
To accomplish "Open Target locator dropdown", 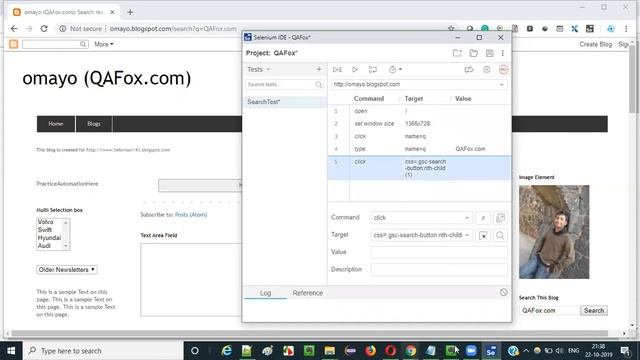I will tap(467, 235).
